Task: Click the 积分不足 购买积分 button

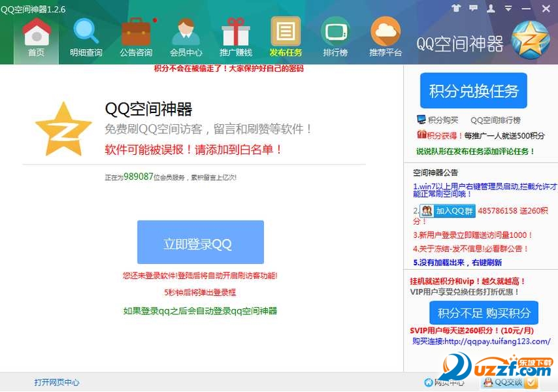Action: tap(484, 313)
